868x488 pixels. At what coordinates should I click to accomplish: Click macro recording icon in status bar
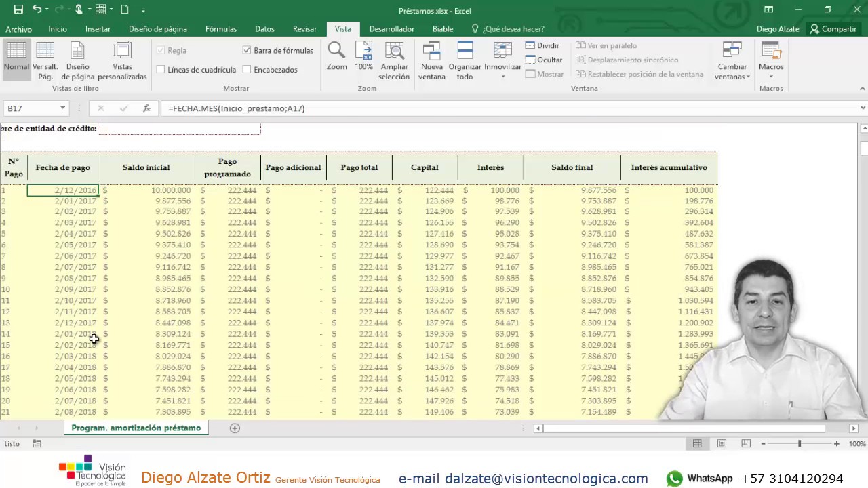coord(37,443)
